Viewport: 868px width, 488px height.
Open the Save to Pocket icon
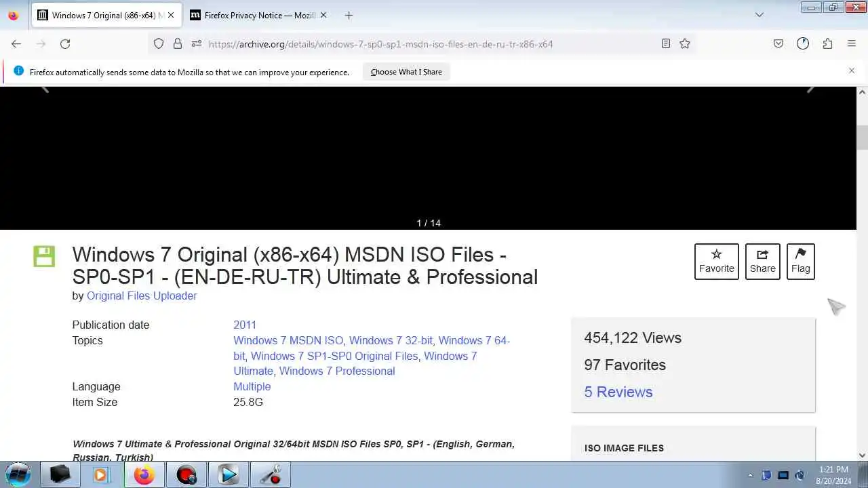[778, 43]
